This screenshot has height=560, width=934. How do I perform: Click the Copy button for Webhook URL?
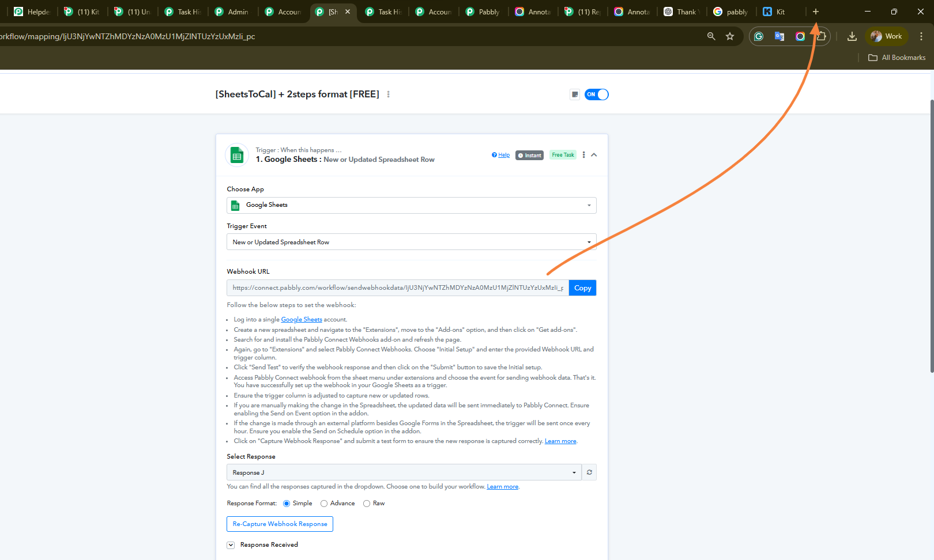582,288
